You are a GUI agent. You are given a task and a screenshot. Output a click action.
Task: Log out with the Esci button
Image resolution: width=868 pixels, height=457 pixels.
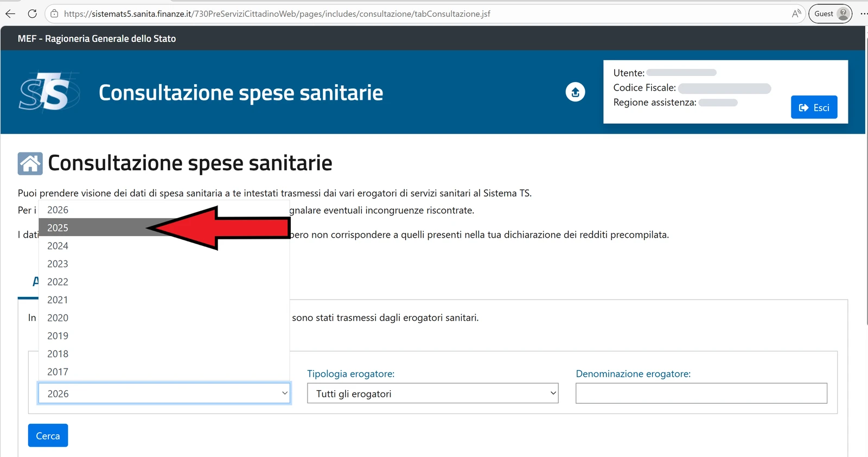814,107
